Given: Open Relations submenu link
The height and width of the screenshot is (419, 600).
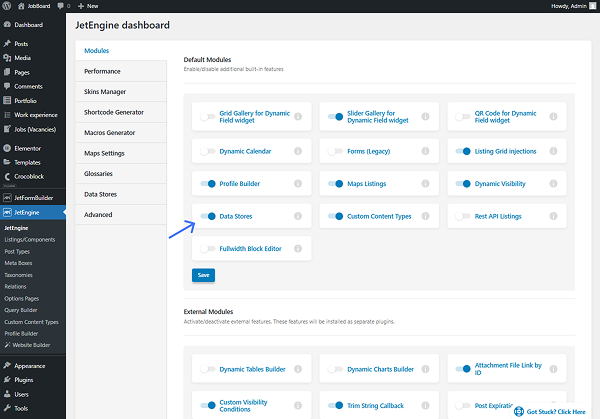Looking at the screenshot, I should pyautogui.click(x=15, y=287).
